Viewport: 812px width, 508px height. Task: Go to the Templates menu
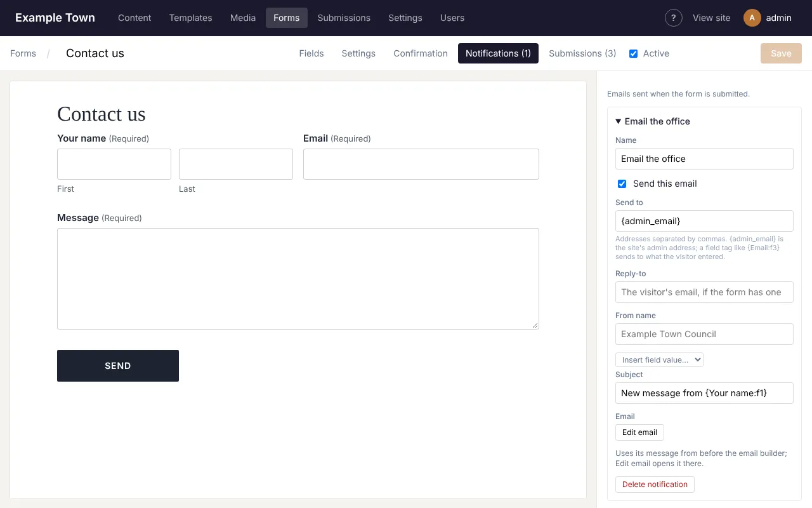190,18
